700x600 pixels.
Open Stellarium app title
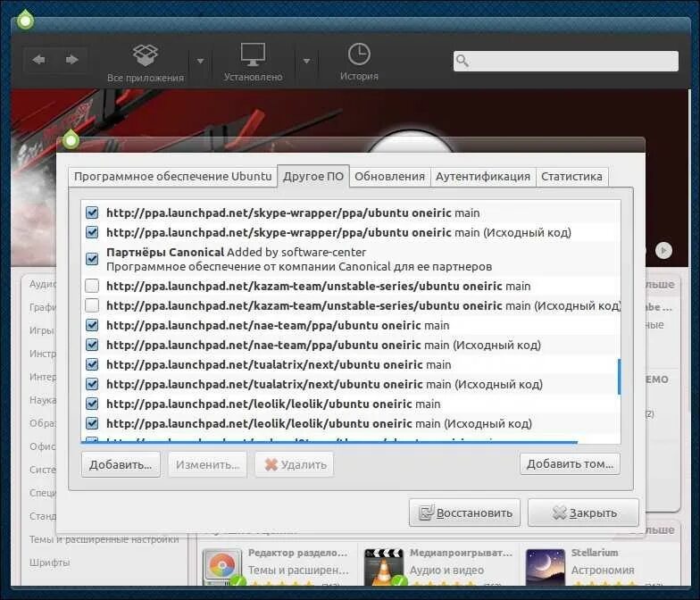point(595,553)
